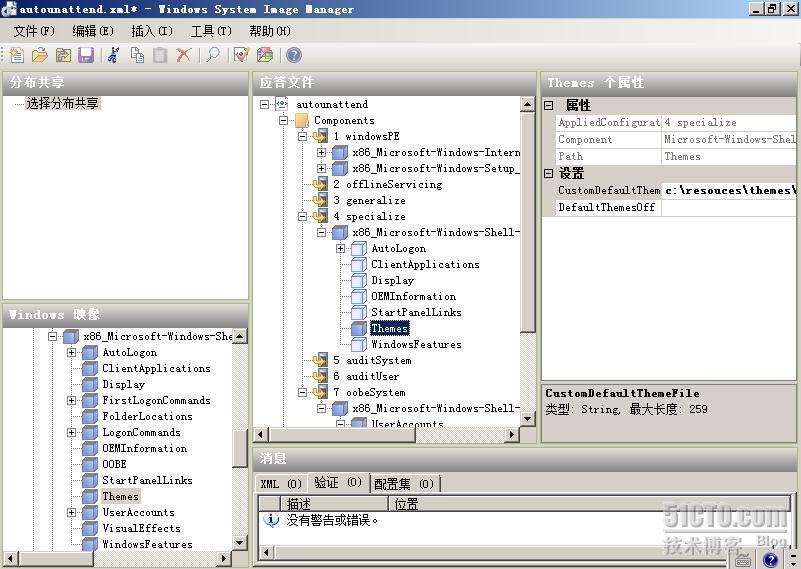Click the Themes cube icon in Windows image
This screenshot has height=569, width=801.
90,496
